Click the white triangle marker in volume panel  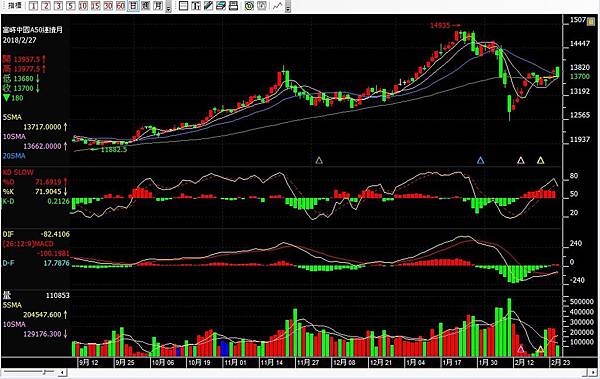pos(521,349)
